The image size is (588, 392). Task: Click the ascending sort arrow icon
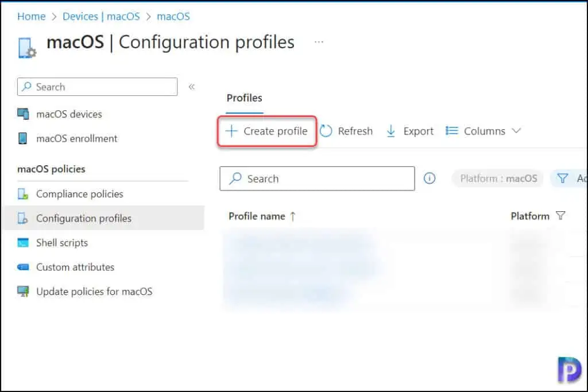click(x=293, y=216)
